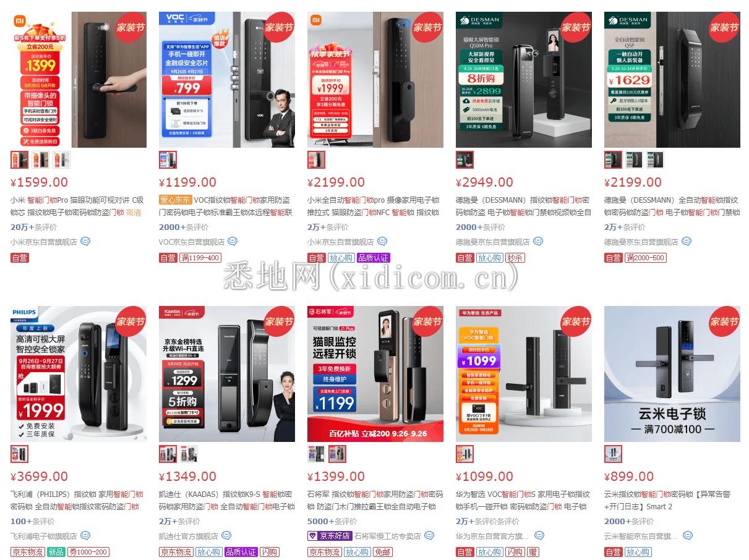Click chat icon next to 凯迪仕官方旗舰店

pos(226,536)
